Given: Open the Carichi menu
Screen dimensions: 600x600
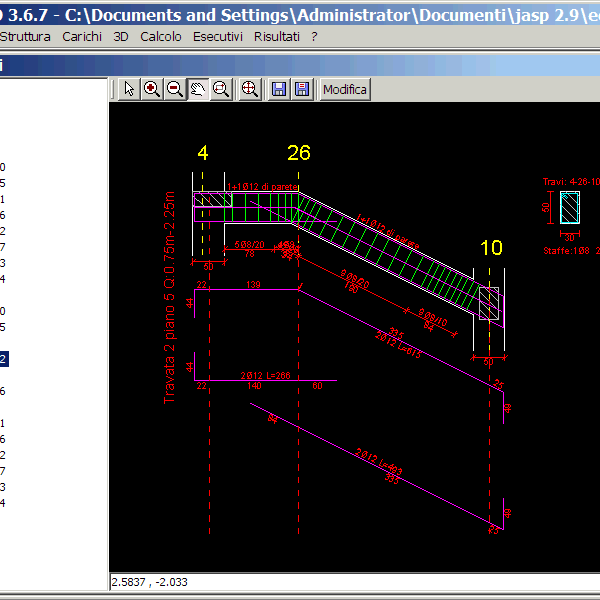Looking at the screenshot, I should [x=82, y=37].
